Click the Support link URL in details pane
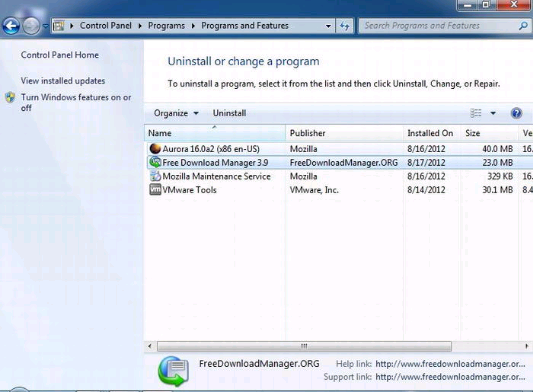Viewport: 534px width, 392px height. (450, 377)
